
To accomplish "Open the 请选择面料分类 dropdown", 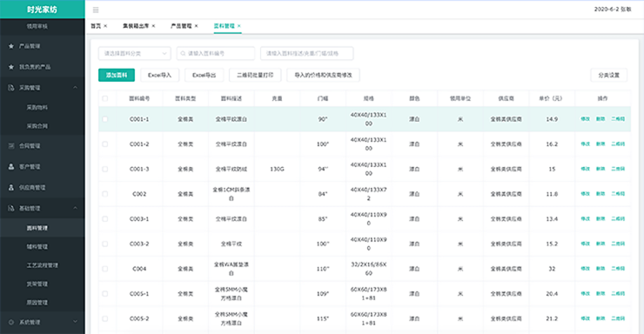I will tap(134, 53).
